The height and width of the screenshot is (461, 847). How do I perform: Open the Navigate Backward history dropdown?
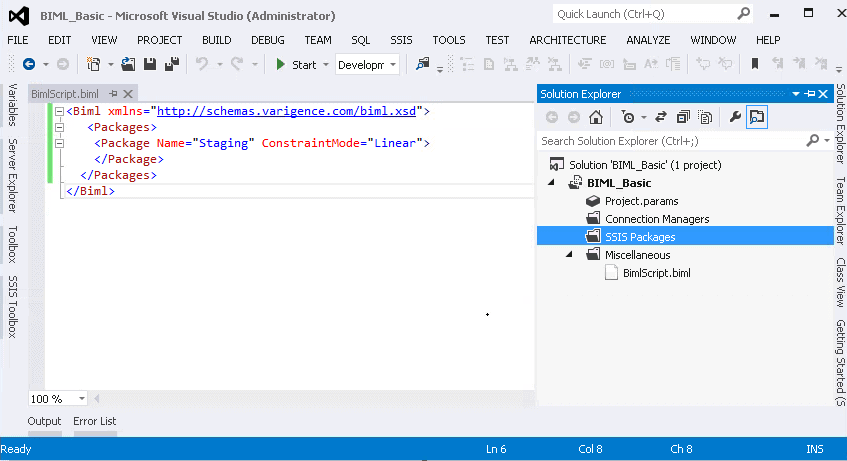[45, 65]
